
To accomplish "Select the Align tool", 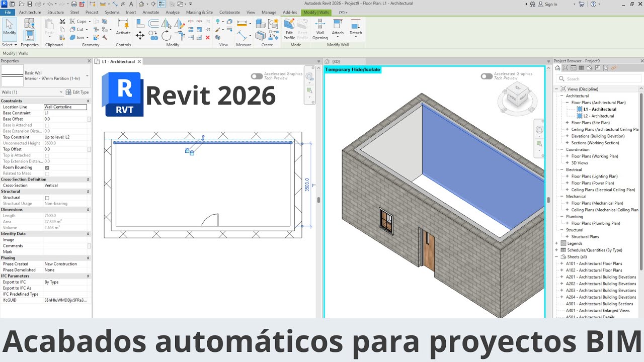I will [x=140, y=23].
